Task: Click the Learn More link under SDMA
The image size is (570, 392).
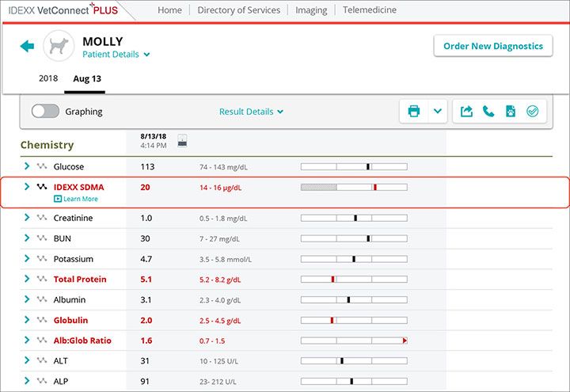Action: [76, 199]
